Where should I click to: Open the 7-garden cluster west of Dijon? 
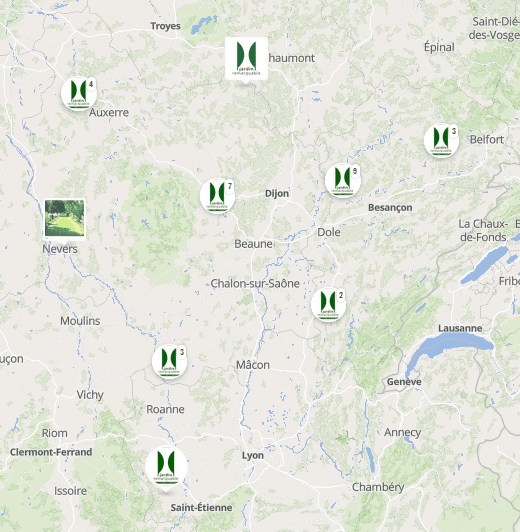coord(217,195)
